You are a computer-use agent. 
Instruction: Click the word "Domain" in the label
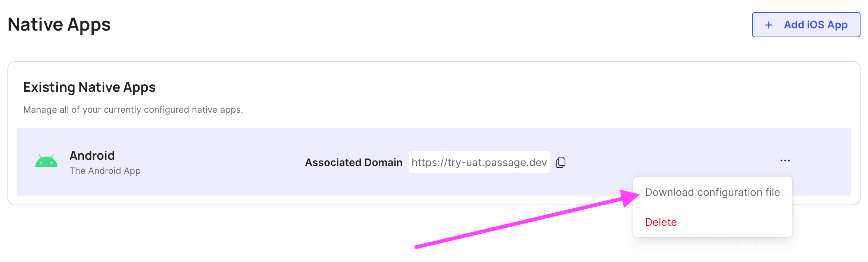383,162
